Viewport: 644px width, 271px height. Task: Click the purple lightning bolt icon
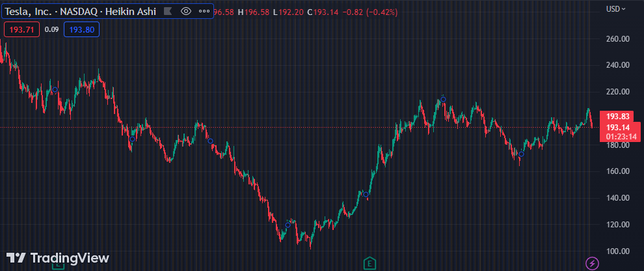click(592, 263)
